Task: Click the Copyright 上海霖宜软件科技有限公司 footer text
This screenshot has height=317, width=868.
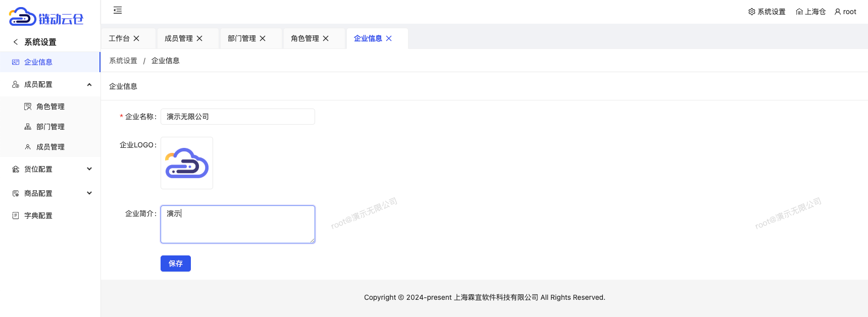Action: pyautogui.click(x=485, y=297)
